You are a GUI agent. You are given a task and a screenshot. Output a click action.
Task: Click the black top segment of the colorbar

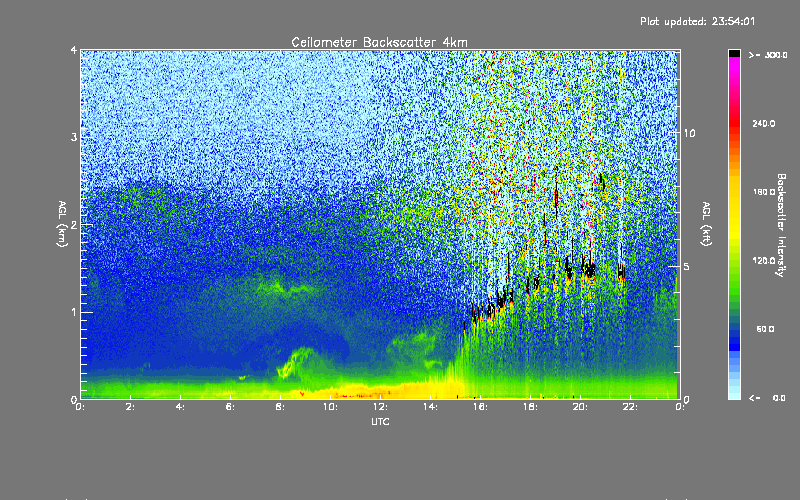tap(734, 53)
